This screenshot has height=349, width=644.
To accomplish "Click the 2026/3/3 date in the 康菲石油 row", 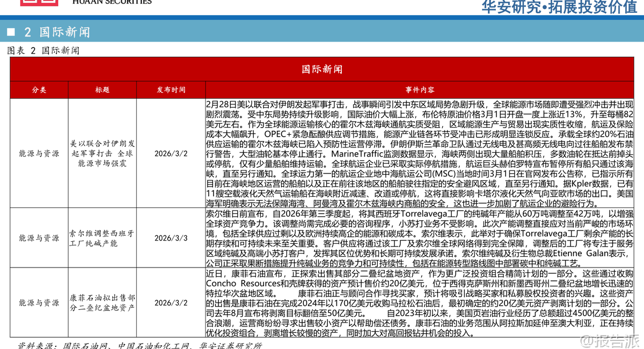I will (171, 303).
